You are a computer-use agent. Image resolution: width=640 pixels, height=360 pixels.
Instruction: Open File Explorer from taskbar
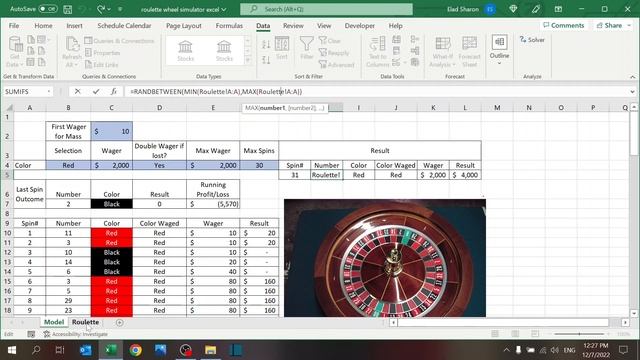[211, 350]
